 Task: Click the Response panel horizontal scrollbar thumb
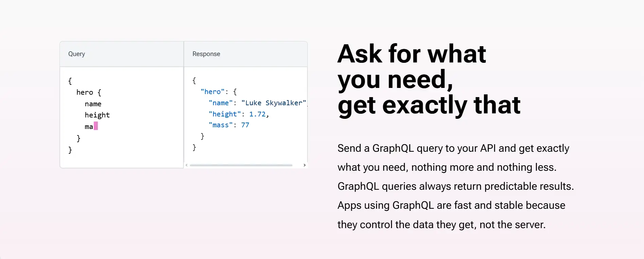pos(241,165)
